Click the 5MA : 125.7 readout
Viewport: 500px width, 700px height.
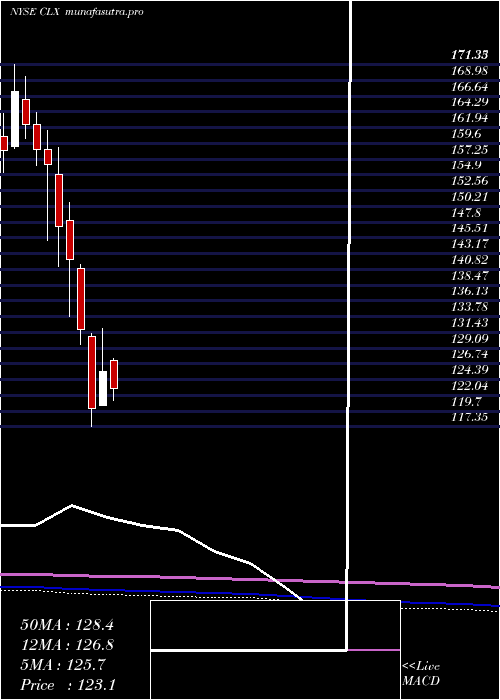pyautogui.click(x=63, y=665)
